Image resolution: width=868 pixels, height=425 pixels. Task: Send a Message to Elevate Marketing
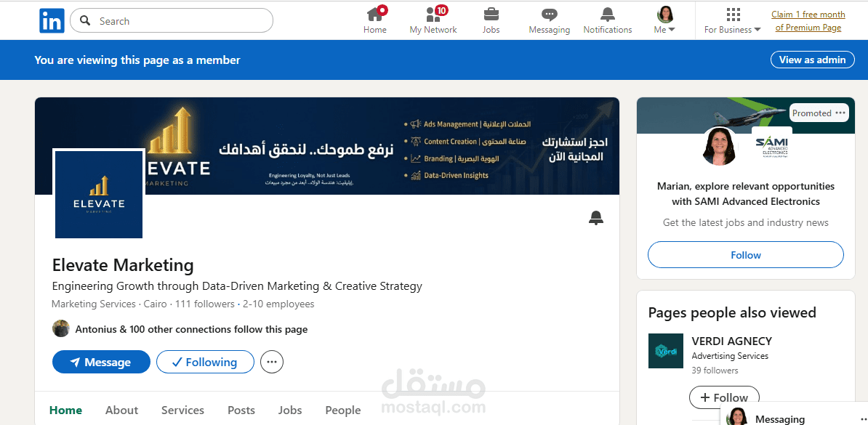coord(101,362)
